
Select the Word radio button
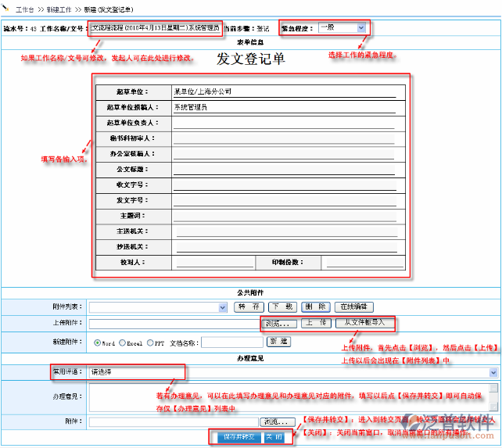tap(97, 342)
